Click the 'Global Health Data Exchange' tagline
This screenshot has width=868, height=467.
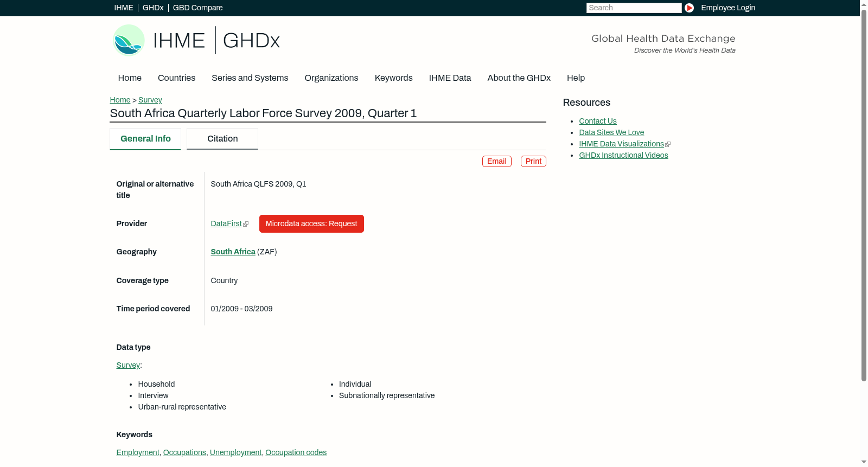(663, 39)
